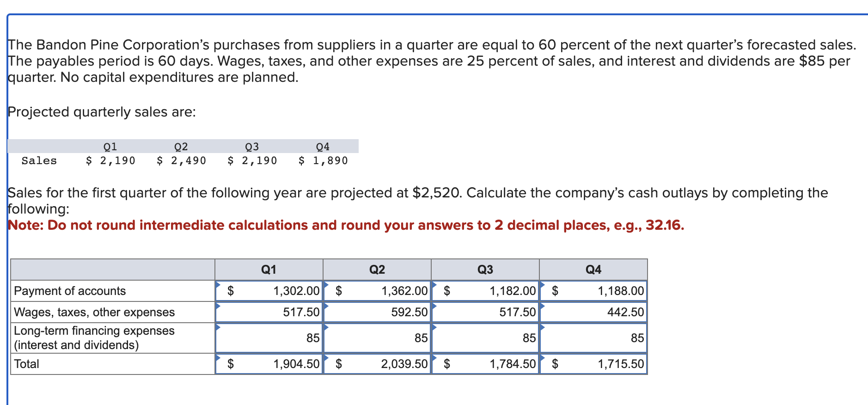
Task: Click Q3 Total cell showing 1,784.50
Action: [x=485, y=364]
